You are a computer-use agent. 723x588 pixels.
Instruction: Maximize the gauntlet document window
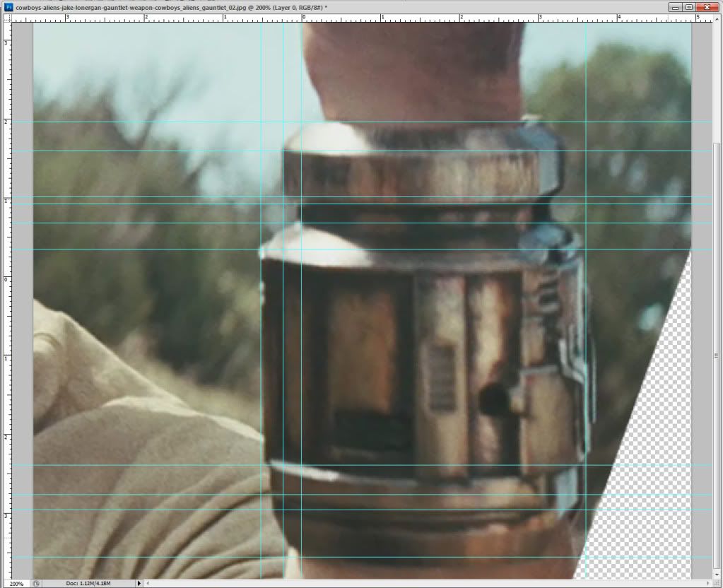tap(689, 7)
